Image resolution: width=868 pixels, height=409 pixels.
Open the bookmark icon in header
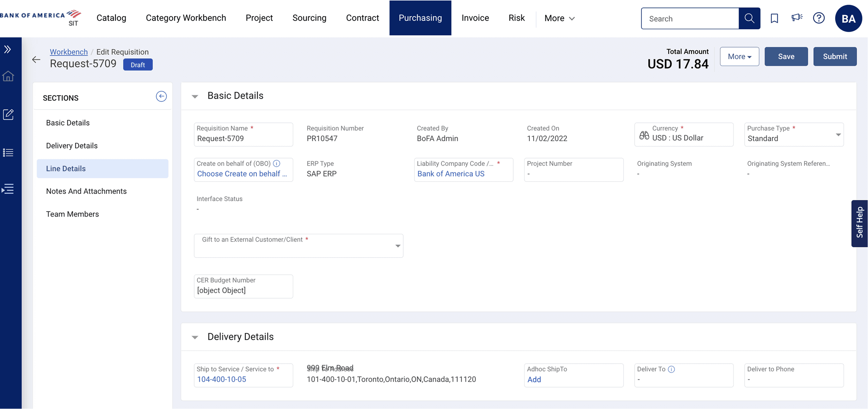(x=774, y=18)
